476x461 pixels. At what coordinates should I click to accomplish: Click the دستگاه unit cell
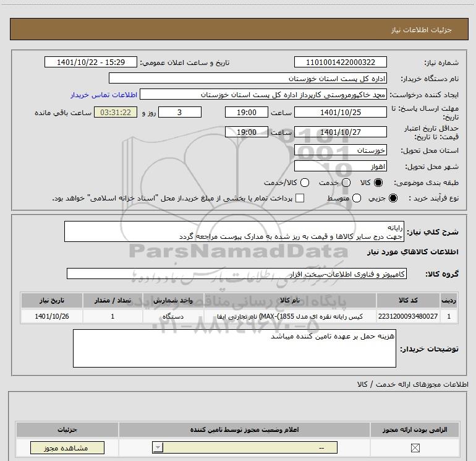click(173, 316)
